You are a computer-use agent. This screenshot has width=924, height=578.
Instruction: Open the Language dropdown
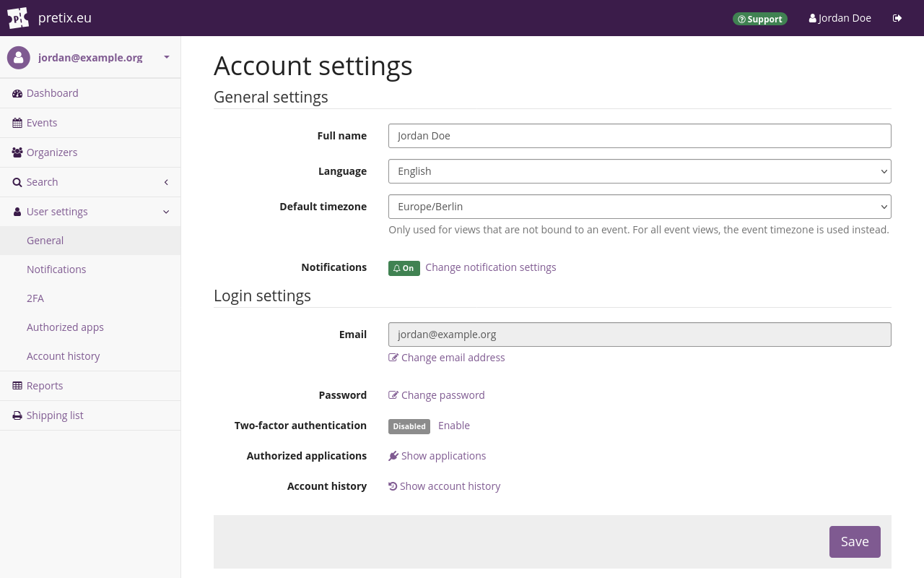pos(640,171)
